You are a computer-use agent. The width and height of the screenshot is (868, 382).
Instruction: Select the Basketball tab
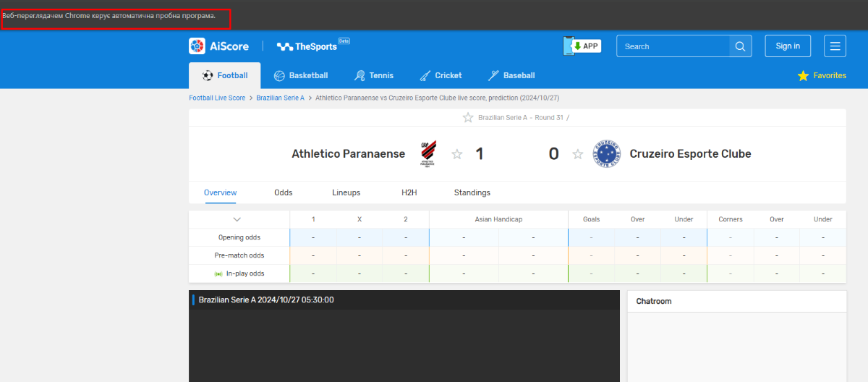pyautogui.click(x=301, y=75)
